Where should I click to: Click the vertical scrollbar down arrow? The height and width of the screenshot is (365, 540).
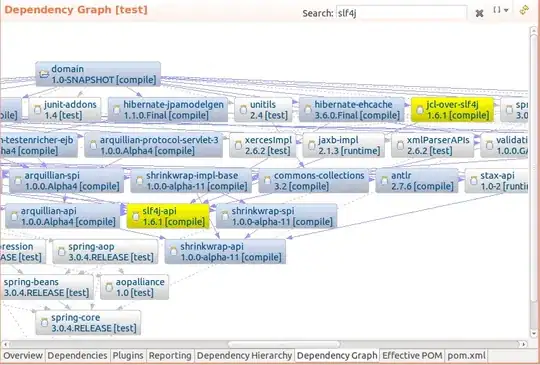click(x=534, y=333)
